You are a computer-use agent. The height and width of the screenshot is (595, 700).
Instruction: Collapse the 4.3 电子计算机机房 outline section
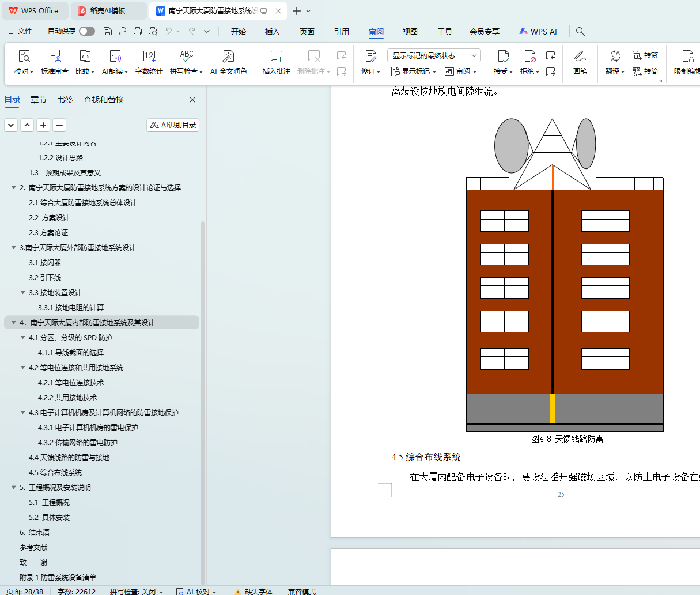coord(23,413)
